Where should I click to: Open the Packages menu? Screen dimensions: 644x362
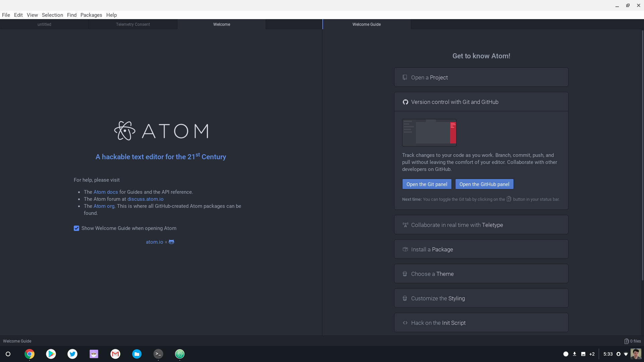pyautogui.click(x=91, y=15)
